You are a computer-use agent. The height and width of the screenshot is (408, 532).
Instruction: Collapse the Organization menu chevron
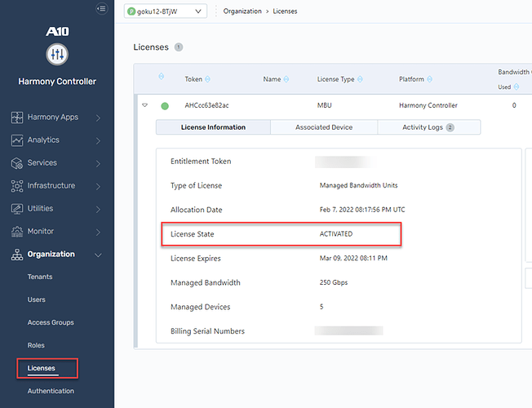tap(98, 255)
